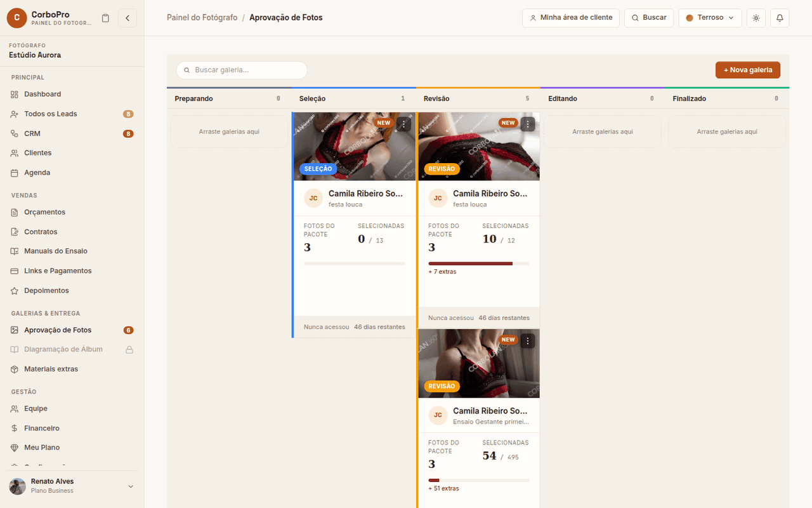Viewport: 812px width, 508px height.
Task: Open Todos os Leads in sidebar
Action: (72, 114)
